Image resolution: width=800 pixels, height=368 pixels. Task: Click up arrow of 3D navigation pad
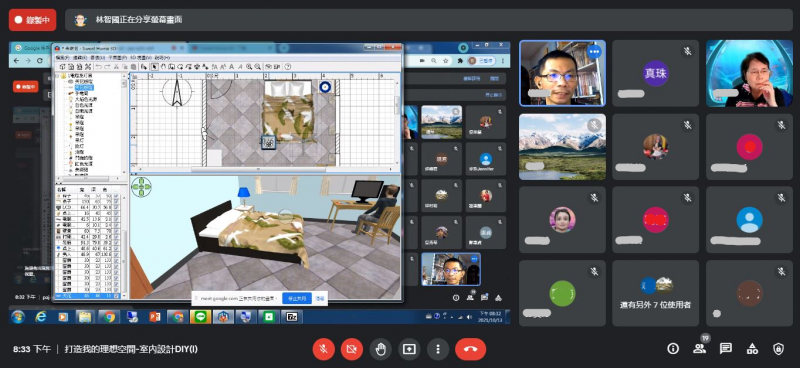[x=141, y=180]
